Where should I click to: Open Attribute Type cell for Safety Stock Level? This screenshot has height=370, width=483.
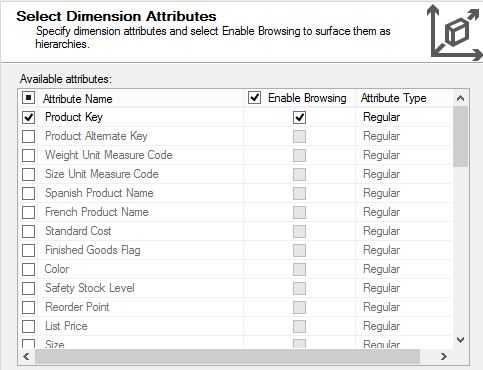pos(403,288)
